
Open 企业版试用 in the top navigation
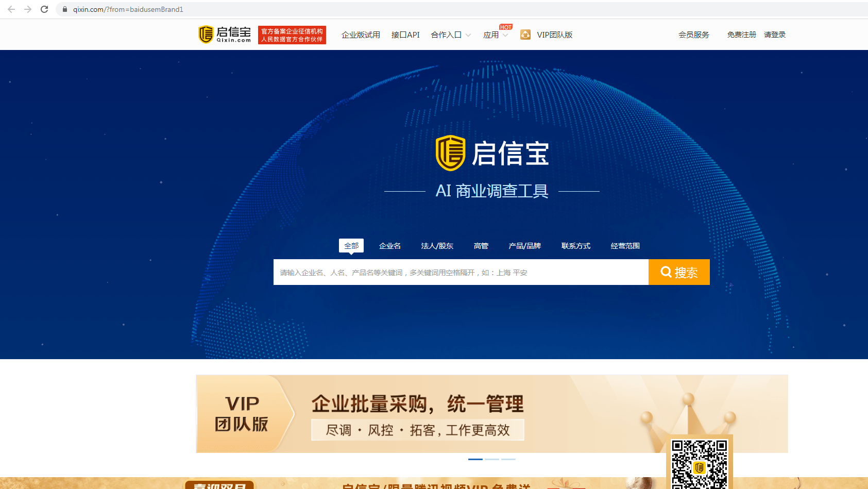[361, 35]
